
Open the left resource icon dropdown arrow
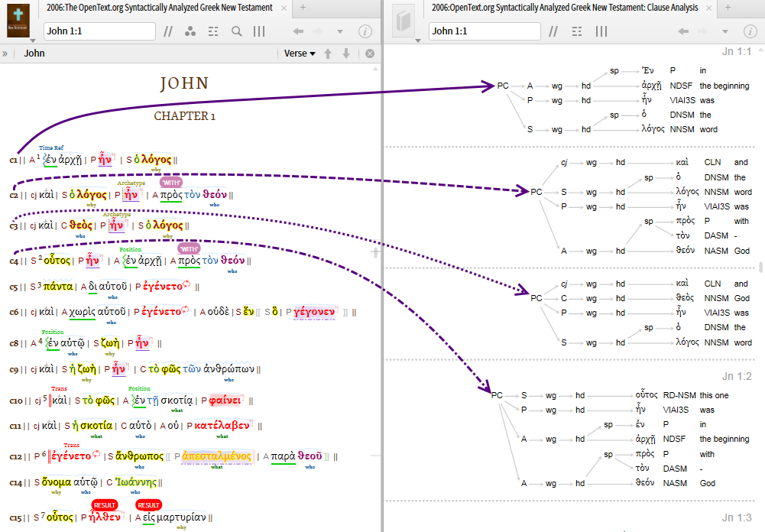(x=33, y=41)
